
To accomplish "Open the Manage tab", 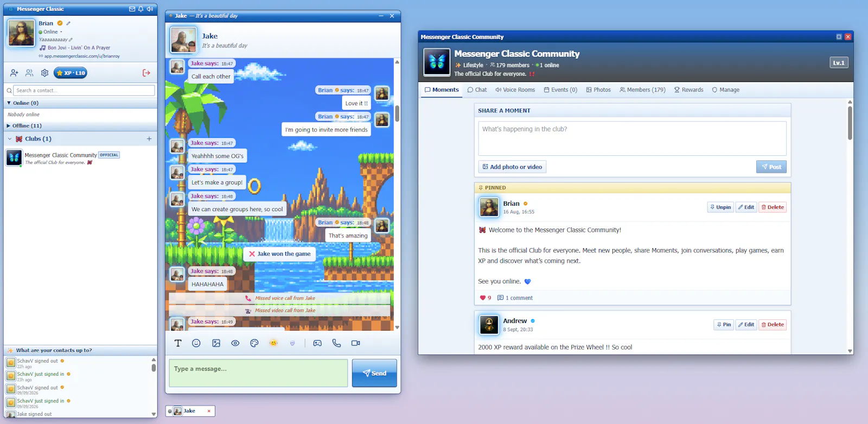I will click(x=725, y=90).
